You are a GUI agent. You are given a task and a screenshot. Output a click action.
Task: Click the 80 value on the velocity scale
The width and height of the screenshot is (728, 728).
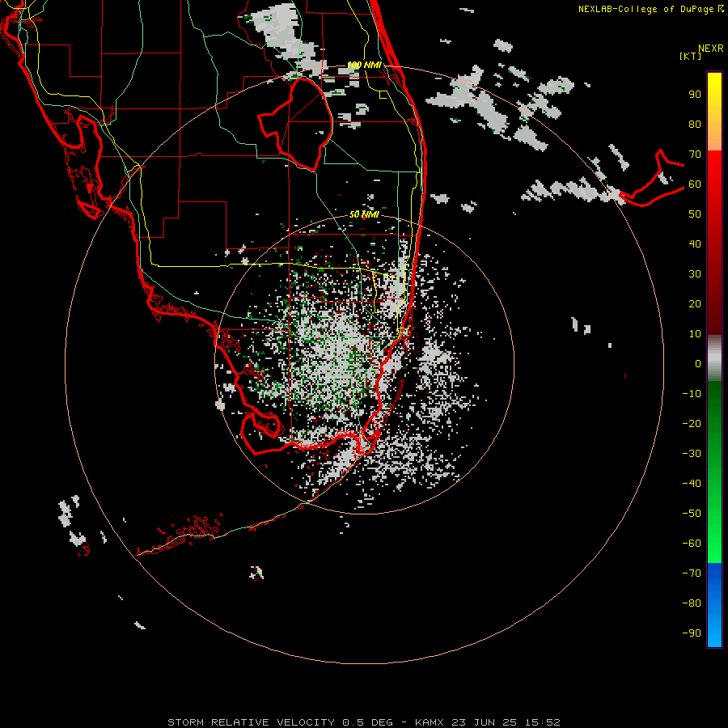[695, 125]
